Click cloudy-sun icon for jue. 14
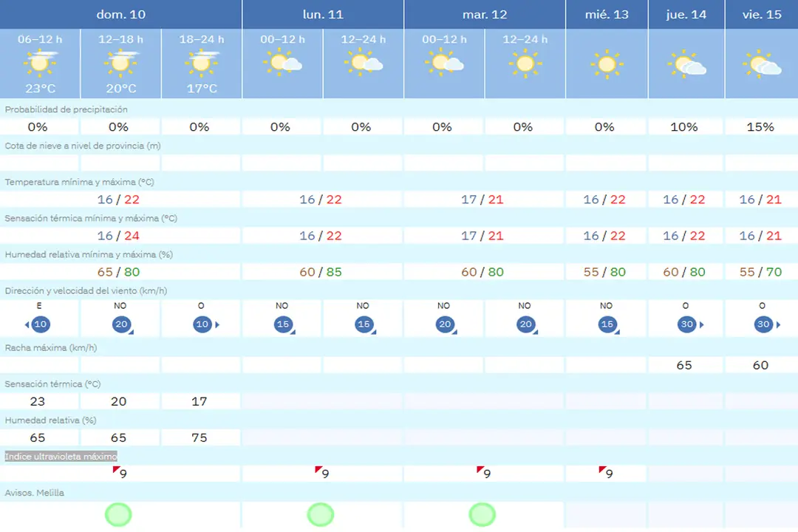Image resolution: width=798 pixels, height=532 pixels. pos(686,64)
